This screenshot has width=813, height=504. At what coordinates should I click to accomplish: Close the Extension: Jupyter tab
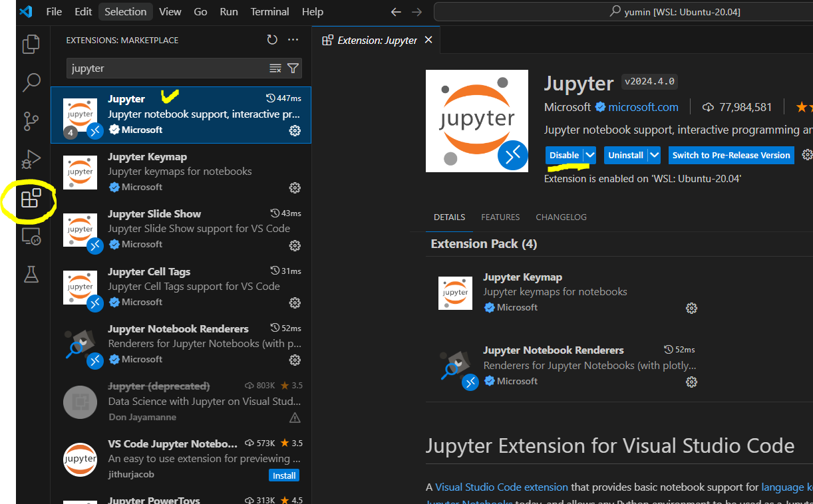click(x=428, y=40)
